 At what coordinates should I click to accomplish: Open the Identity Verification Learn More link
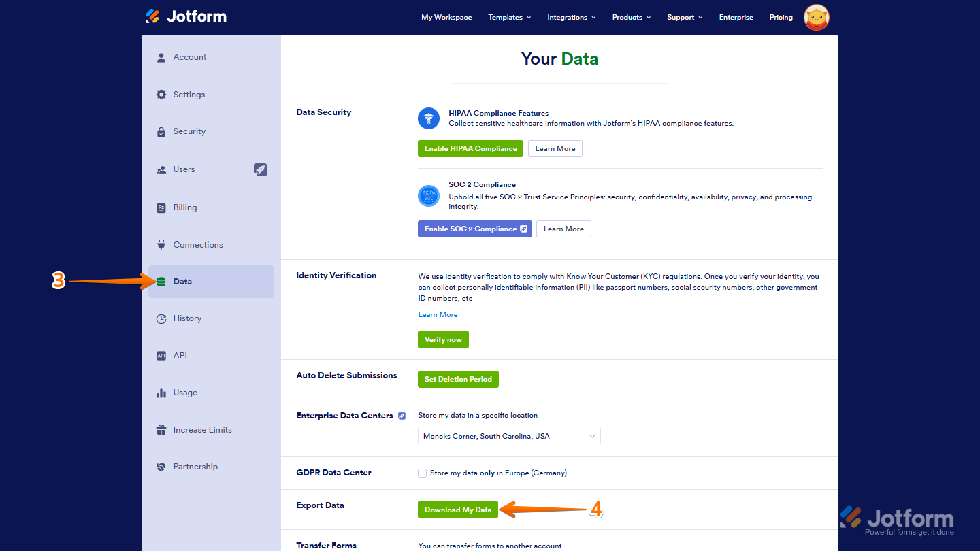(x=438, y=314)
